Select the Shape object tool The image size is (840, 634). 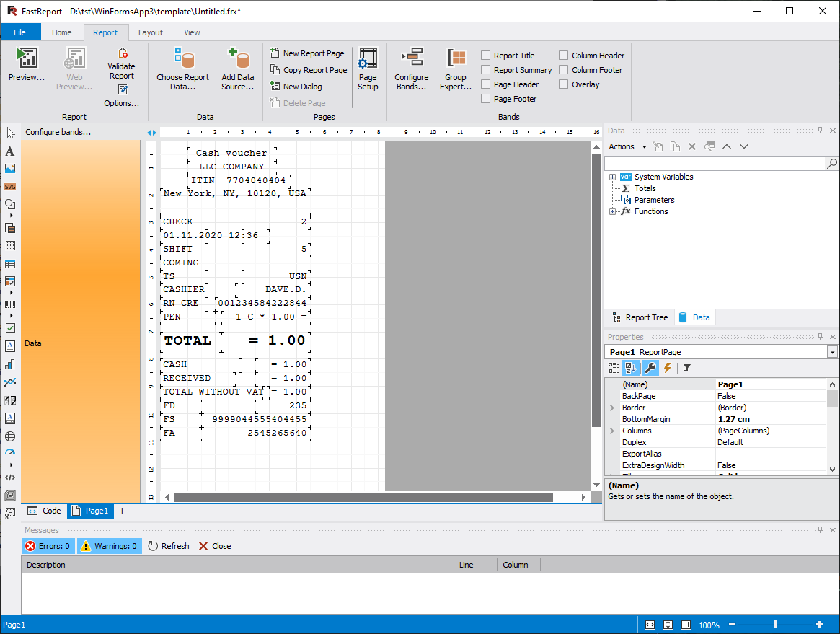click(10, 204)
